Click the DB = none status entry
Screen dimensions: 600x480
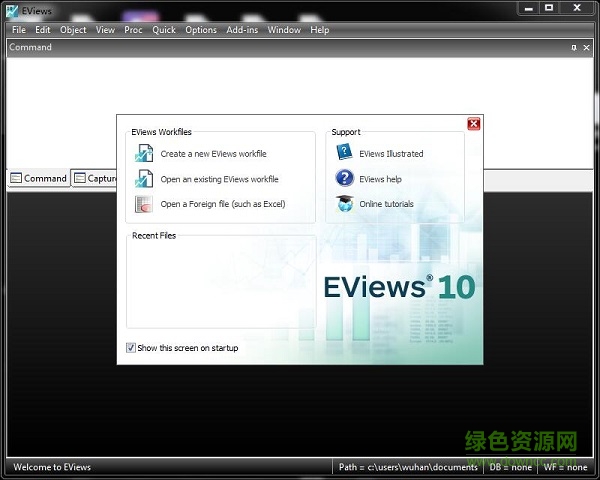[510, 467]
